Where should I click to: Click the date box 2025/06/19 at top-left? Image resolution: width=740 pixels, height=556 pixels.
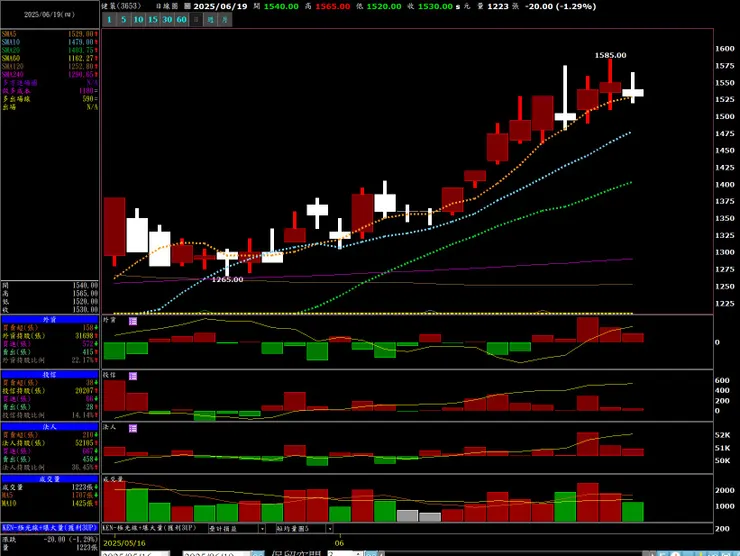(49, 15)
